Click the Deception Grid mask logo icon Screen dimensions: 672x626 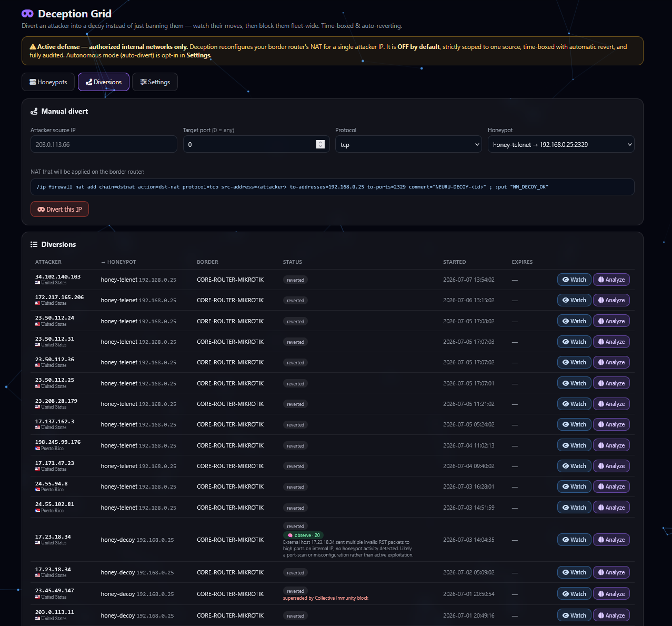(28, 14)
